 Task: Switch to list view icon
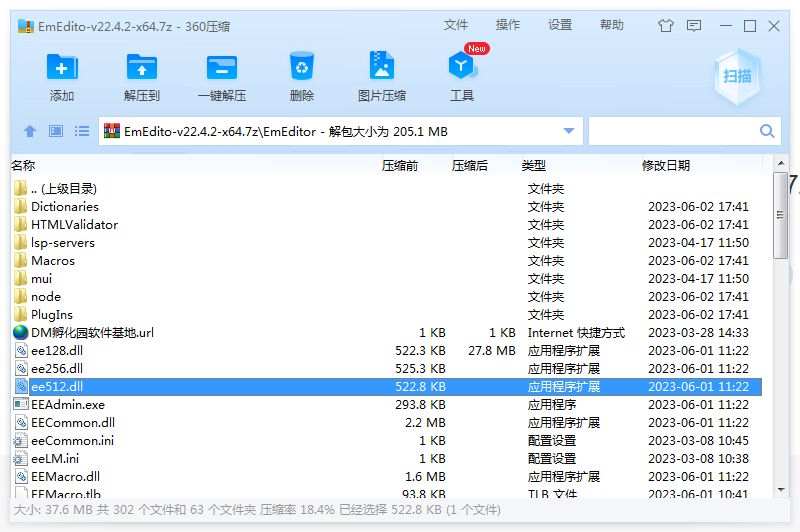(82, 131)
